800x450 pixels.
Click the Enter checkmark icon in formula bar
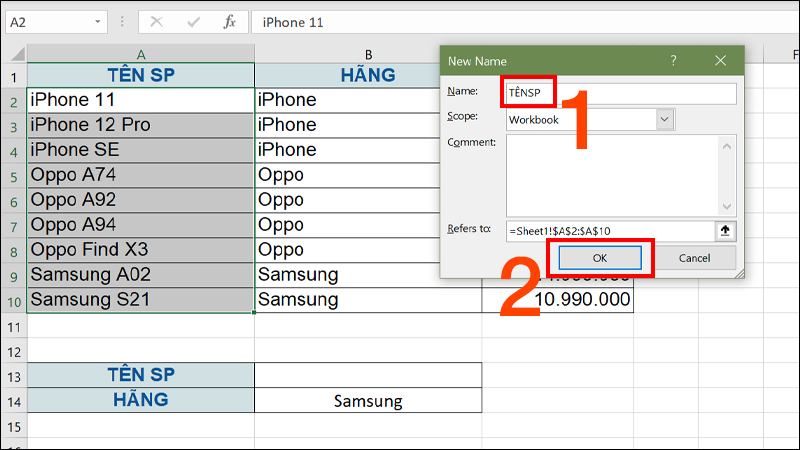click(193, 21)
